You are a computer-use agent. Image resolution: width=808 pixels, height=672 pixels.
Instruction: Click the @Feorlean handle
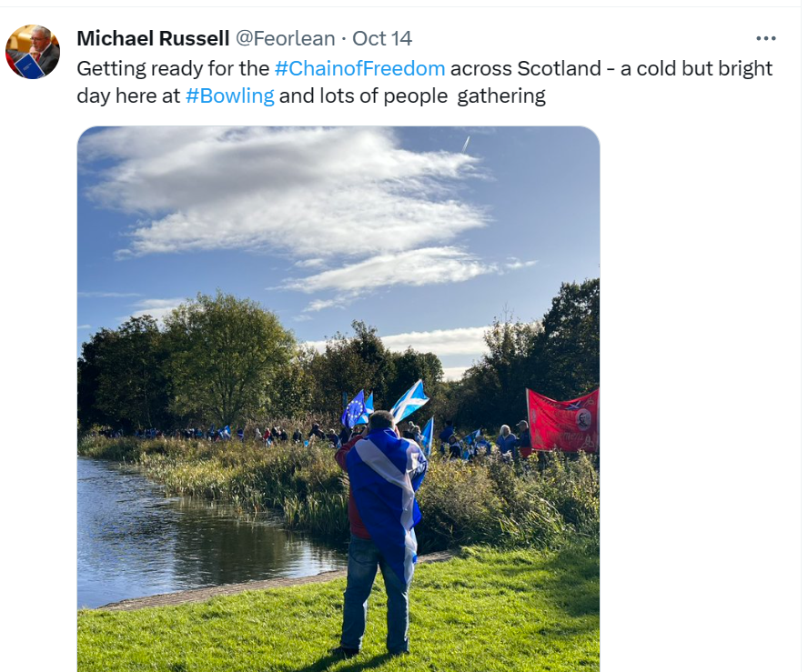click(x=285, y=38)
